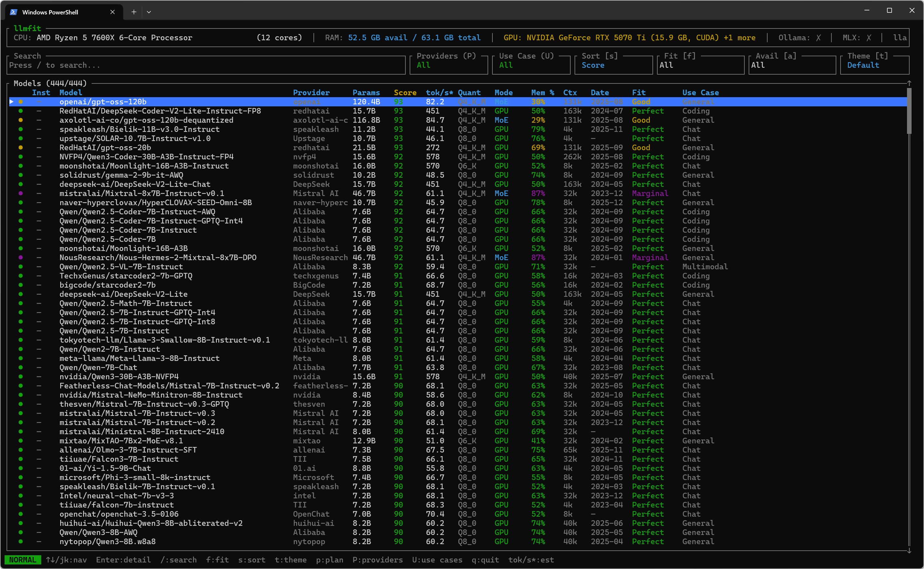Click the tok/s* column header
This screenshot has height=569, width=924.
click(439, 93)
